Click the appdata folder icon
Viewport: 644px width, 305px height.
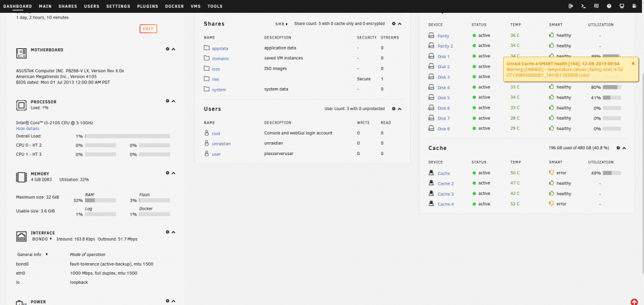click(x=207, y=48)
